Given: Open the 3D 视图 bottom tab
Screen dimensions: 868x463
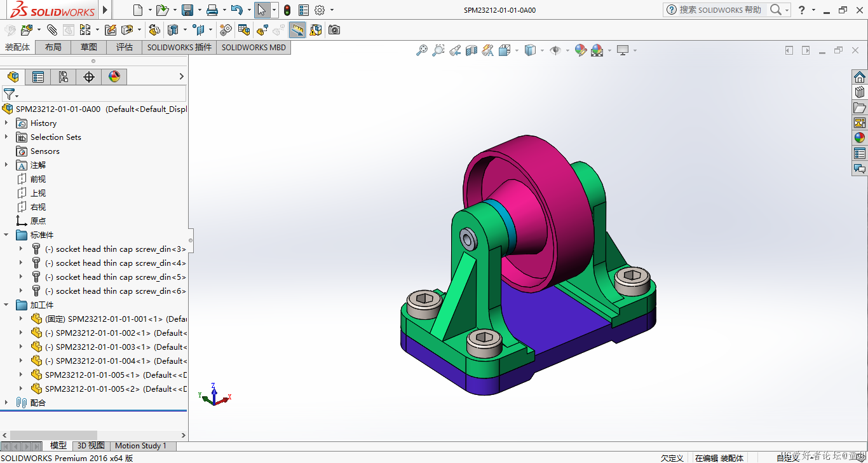Looking at the screenshot, I should [x=91, y=446].
